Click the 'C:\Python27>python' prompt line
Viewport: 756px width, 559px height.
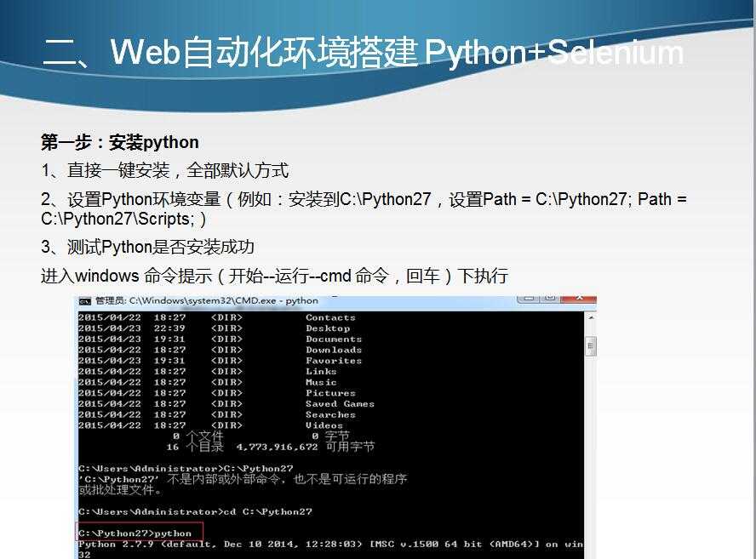135,533
